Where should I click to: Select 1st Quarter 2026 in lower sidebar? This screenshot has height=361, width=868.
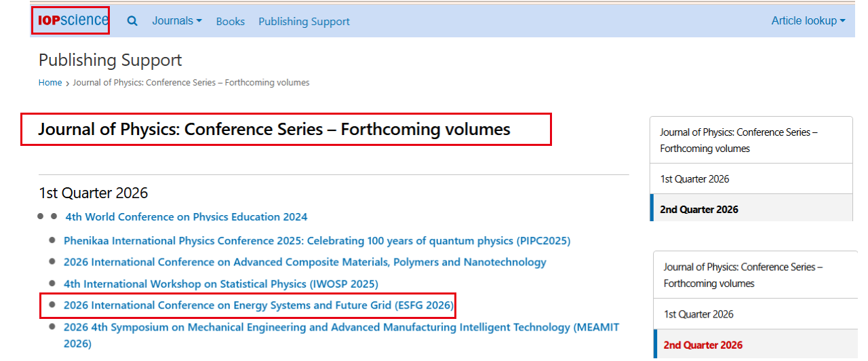pos(698,314)
